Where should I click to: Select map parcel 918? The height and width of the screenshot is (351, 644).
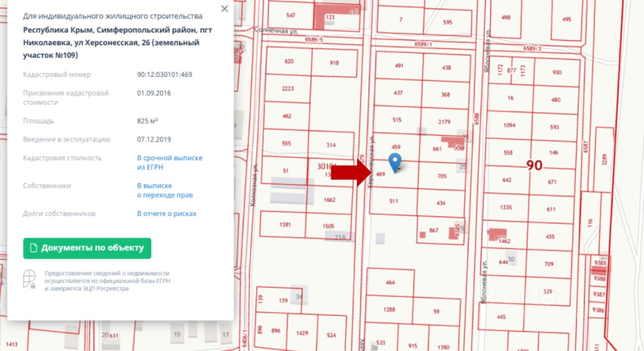335,63
